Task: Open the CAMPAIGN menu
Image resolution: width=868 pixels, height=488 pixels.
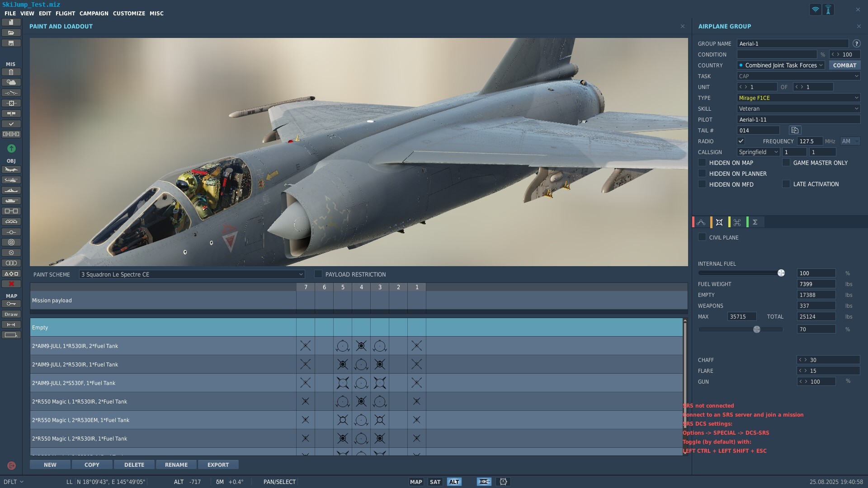Action: click(94, 14)
